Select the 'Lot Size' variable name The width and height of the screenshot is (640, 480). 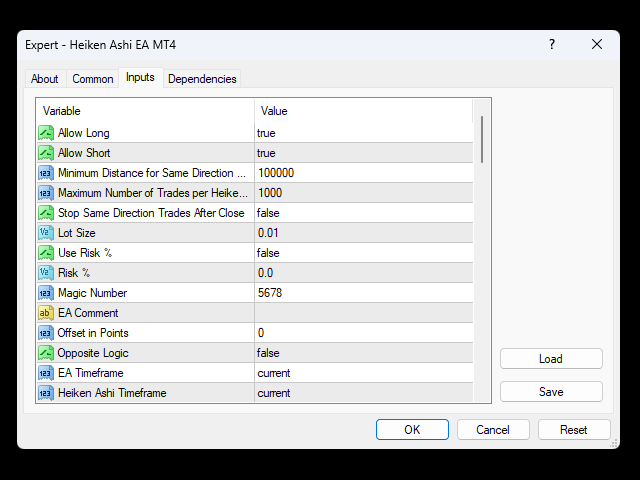pyautogui.click(x=77, y=233)
